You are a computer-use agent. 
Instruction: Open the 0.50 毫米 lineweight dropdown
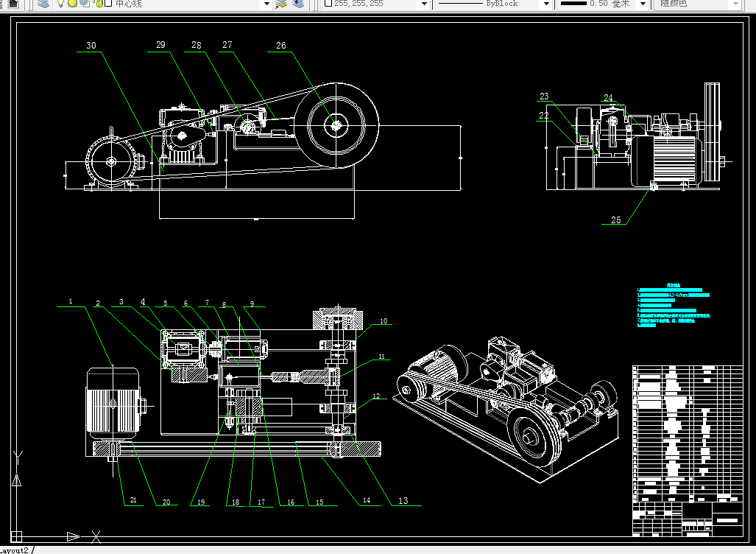pos(603,4)
